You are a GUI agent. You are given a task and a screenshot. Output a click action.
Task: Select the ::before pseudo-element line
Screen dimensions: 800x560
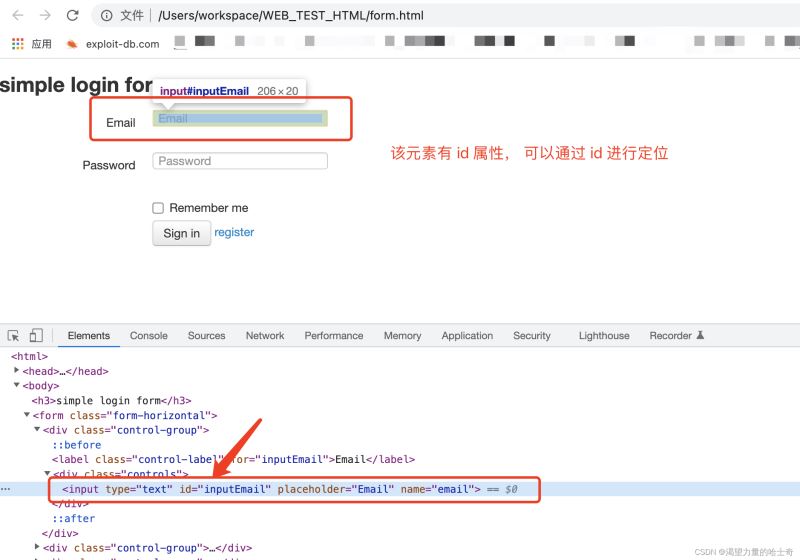[77, 445]
